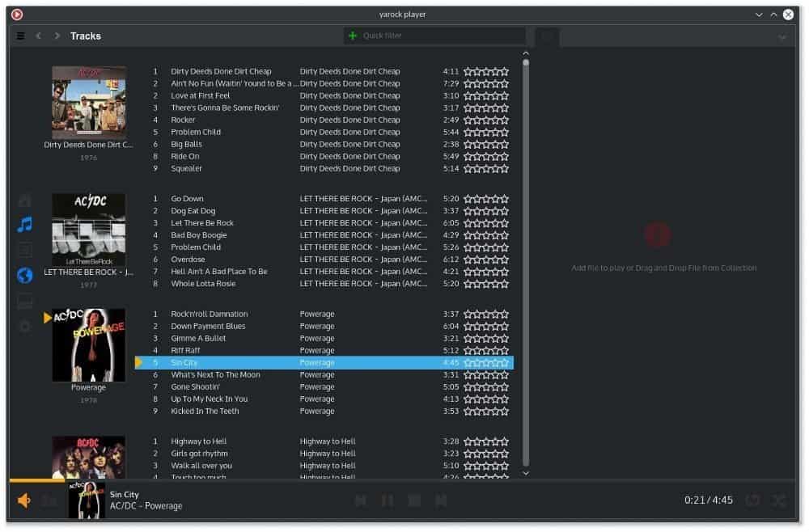Set star rating for Squealer
809x532 pixels.
486,168
